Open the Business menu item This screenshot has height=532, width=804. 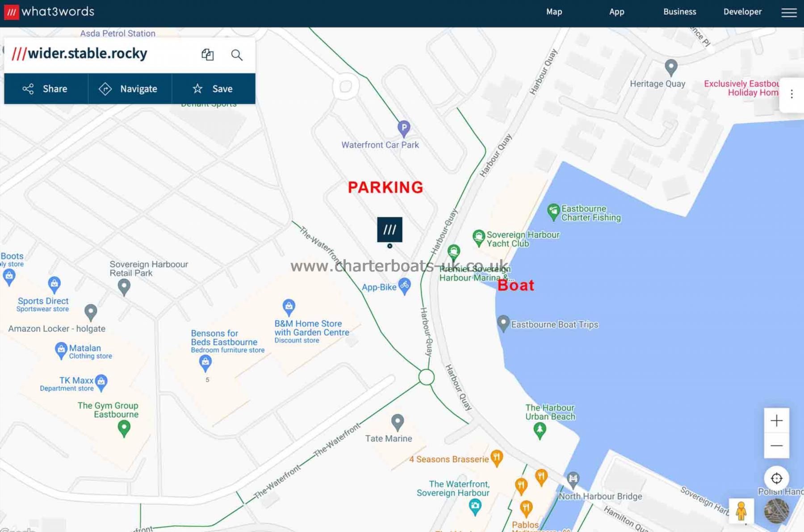pyautogui.click(x=679, y=12)
